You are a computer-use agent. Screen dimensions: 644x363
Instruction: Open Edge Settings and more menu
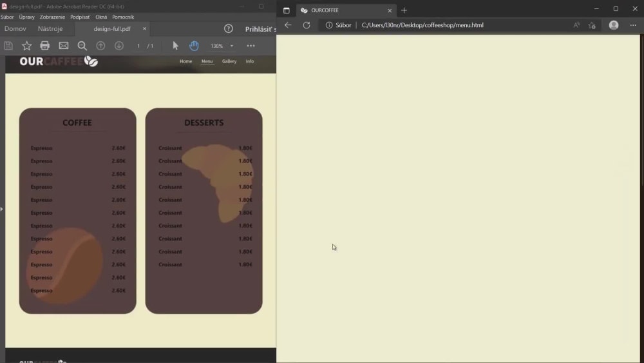coord(633,25)
